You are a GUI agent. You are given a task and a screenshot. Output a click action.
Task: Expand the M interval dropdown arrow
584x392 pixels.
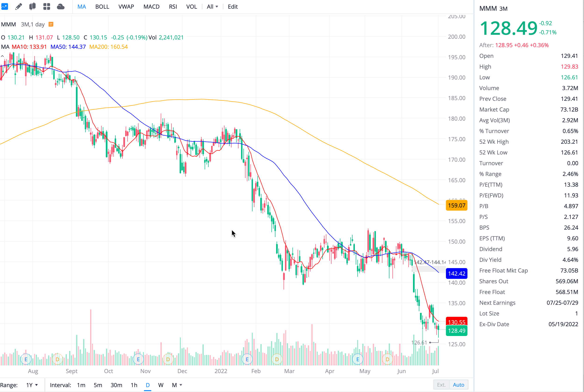(181, 385)
